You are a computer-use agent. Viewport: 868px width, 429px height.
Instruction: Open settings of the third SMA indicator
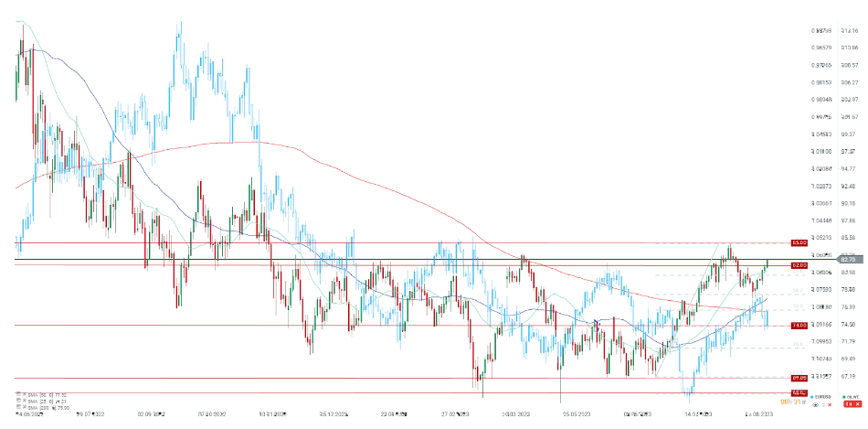point(19,407)
